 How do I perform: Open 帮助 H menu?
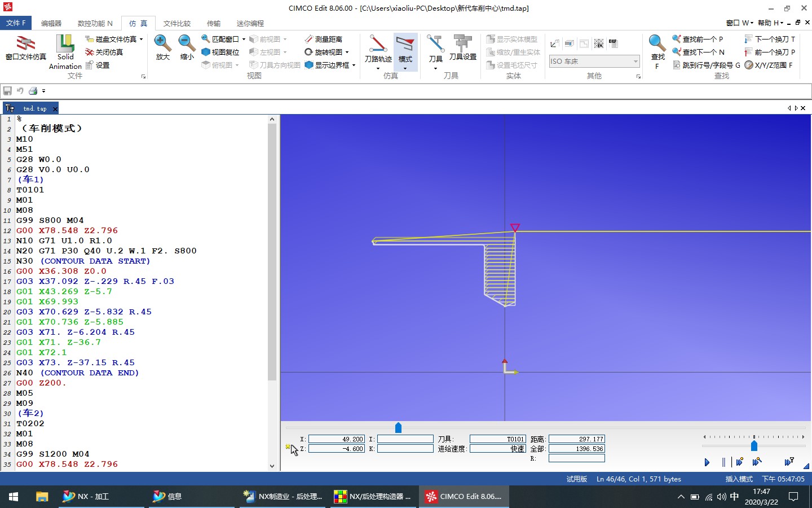pos(770,23)
